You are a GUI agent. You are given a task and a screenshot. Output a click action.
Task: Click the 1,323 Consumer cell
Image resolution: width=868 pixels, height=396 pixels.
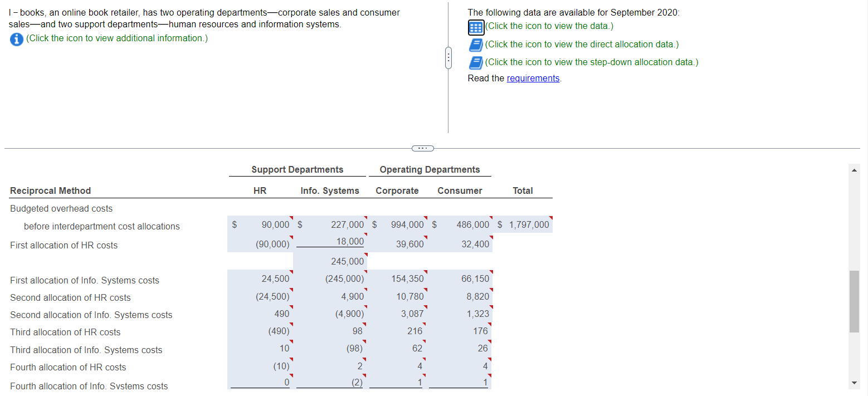[x=460, y=314]
